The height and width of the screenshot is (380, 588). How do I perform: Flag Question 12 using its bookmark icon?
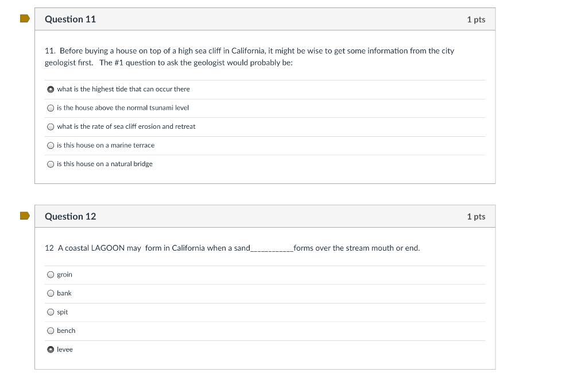click(x=25, y=216)
